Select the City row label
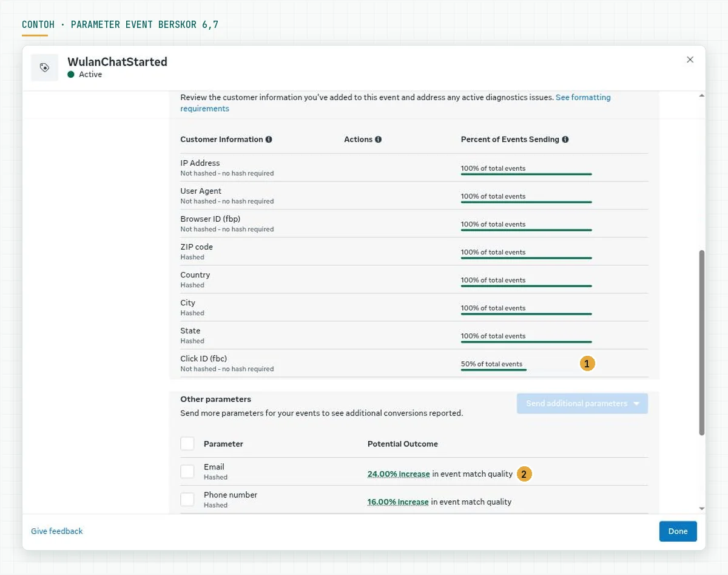Screen dimensions: 728x575 [x=187, y=302]
